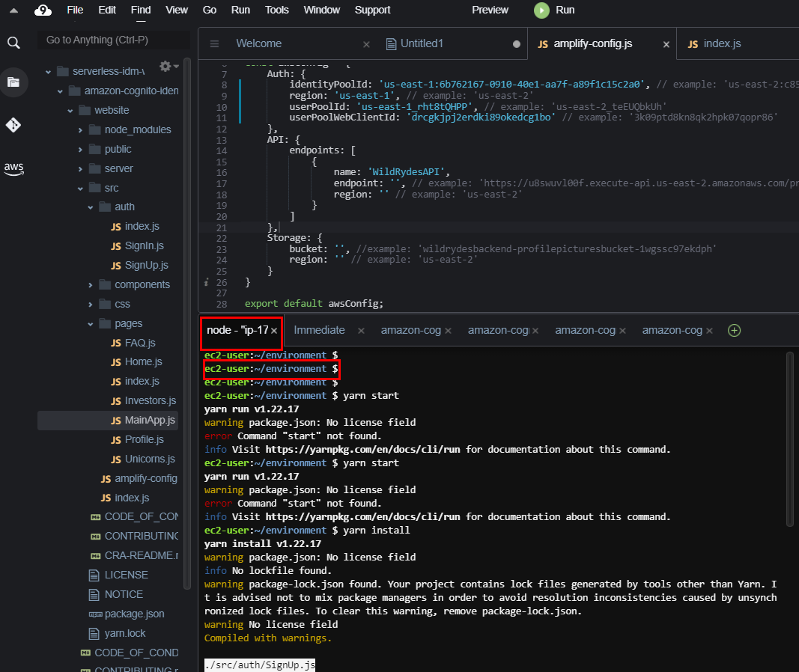This screenshot has width=799, height=672.
Task: Collapse the menu bar using the up arrow
Action: [x=13, y=10]
